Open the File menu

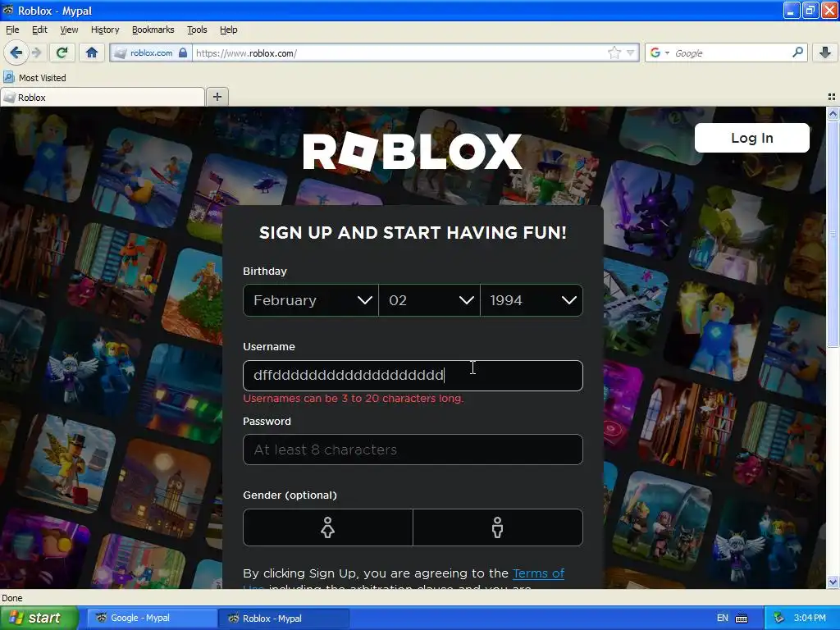pyautogui.click(x=12, y=30)
